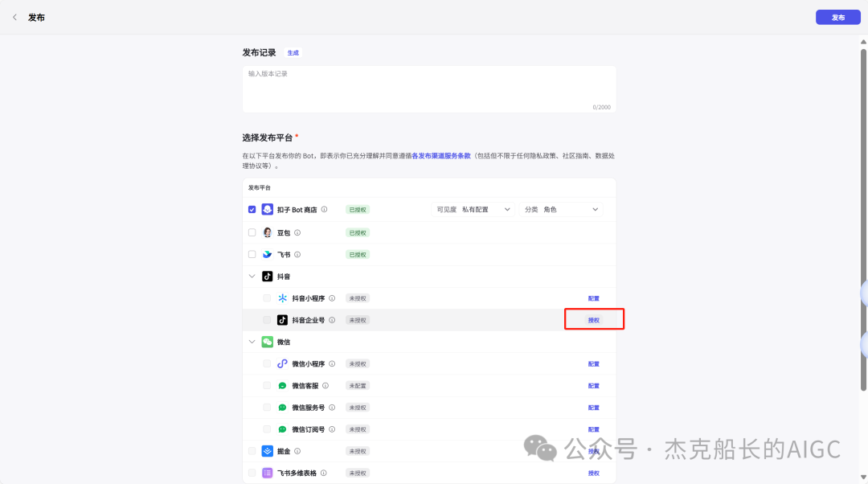Click 生成 next to 发布记录
Viewport: 868px width, 484px height.
coord(293,52)
